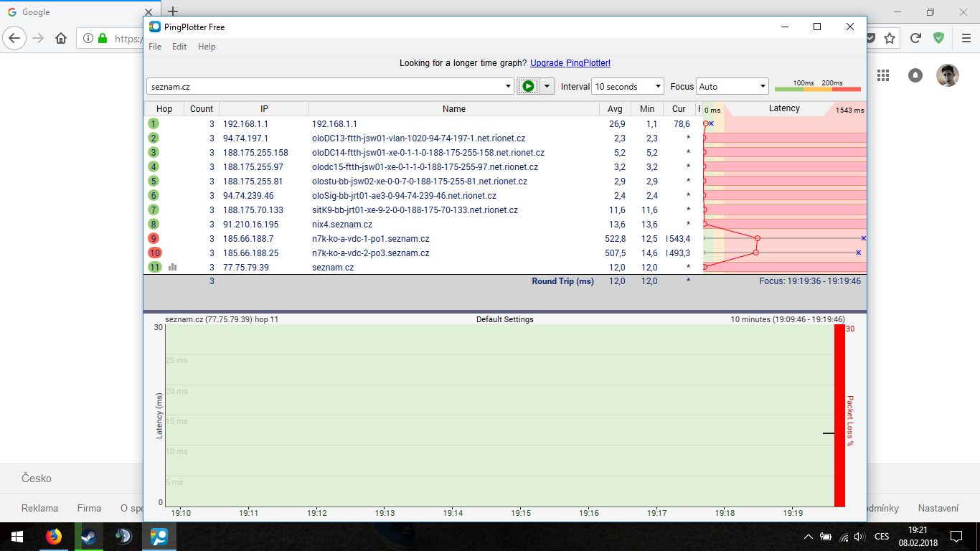Image resolution: width=980 pixels, height=551 pixels.
Task: Open the Interval 10 seconds dropdown
Action: pos(627,87)
